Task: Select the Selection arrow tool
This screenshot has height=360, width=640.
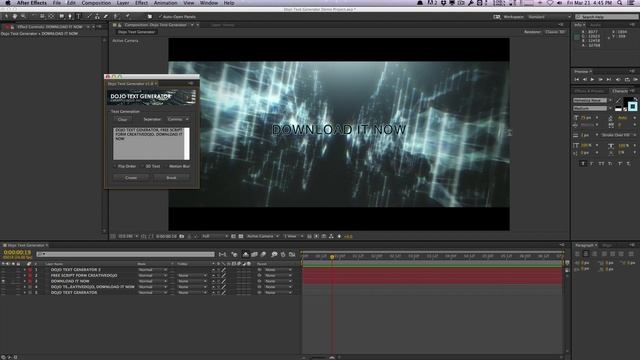Action: (x=6, y=17)
